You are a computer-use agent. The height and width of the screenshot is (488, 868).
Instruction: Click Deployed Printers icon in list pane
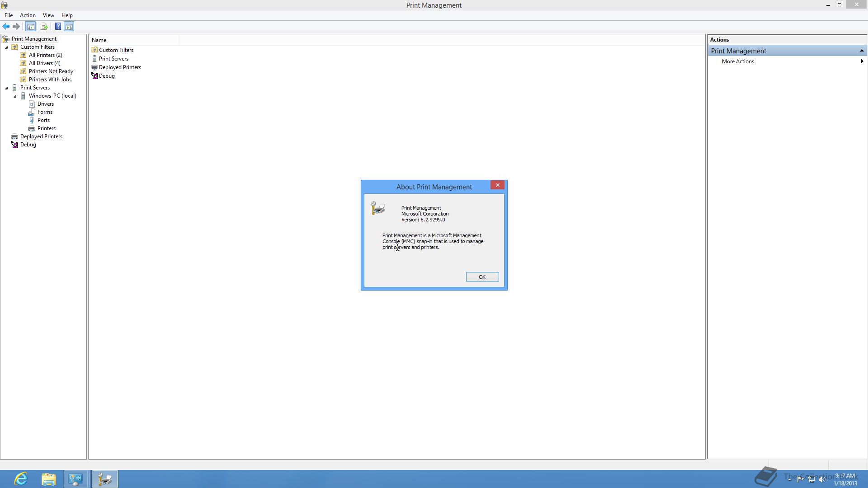coord(94,67)
